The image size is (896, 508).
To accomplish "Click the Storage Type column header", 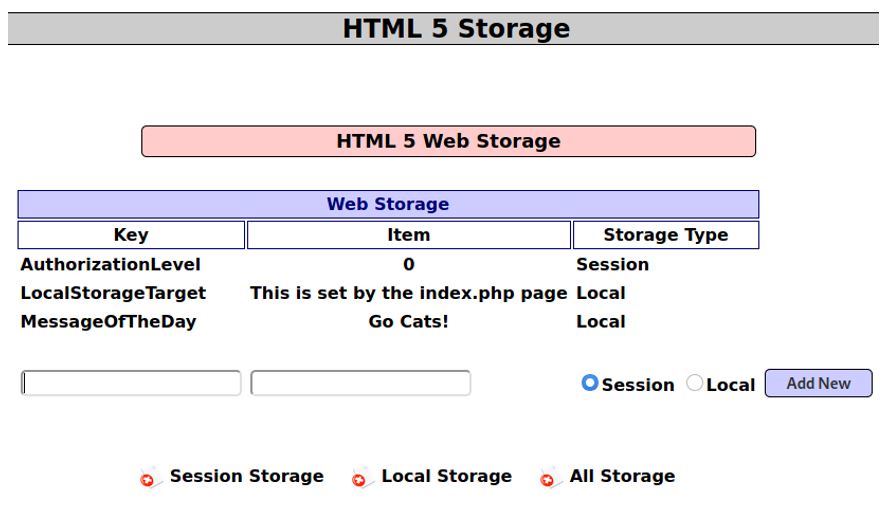I will coord(665,236).
